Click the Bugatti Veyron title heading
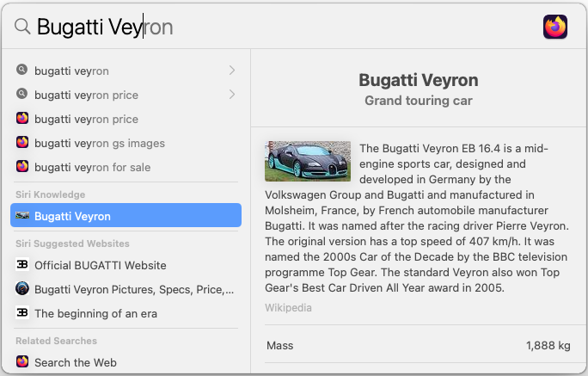588x376 pixels. 418,80
